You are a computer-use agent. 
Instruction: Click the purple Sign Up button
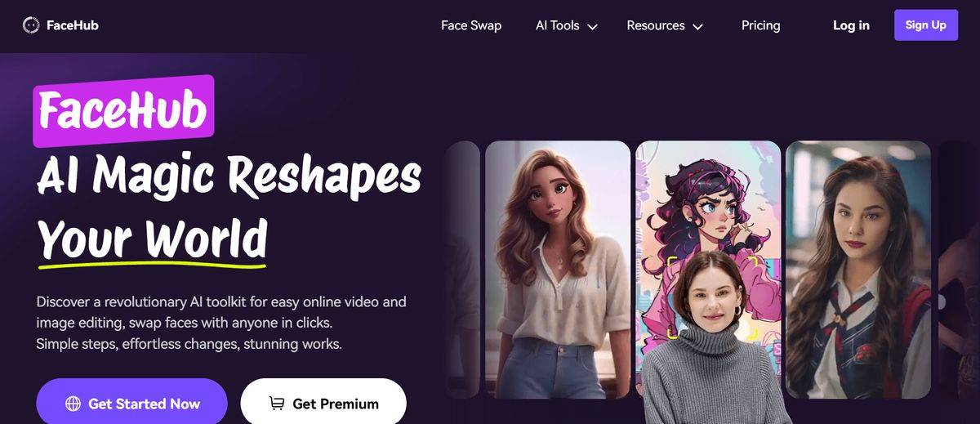pyautogui.click(x=926, y=25)
